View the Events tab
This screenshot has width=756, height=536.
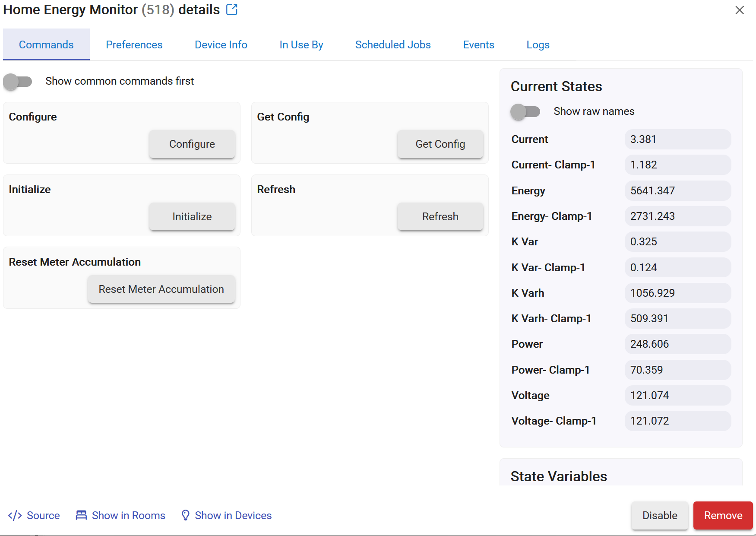pyautogui.click(x=478, y=44)
